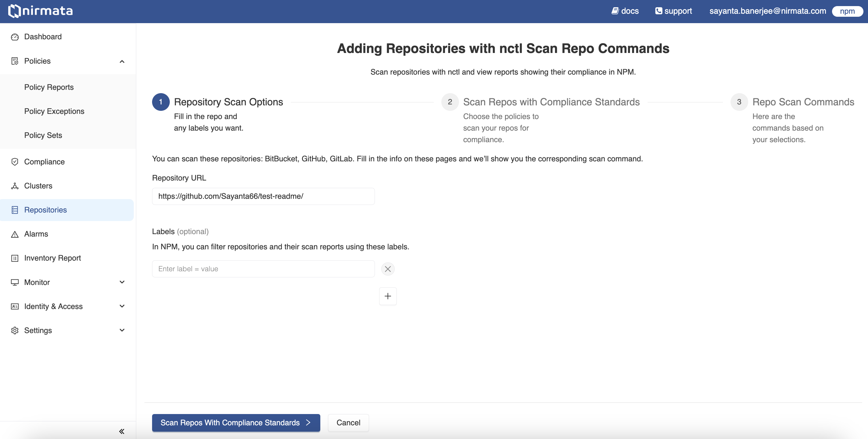Expand Identity & Access chevron
Image resolution: width=868 pixels, height=439 pixels.
pos(122,306)
